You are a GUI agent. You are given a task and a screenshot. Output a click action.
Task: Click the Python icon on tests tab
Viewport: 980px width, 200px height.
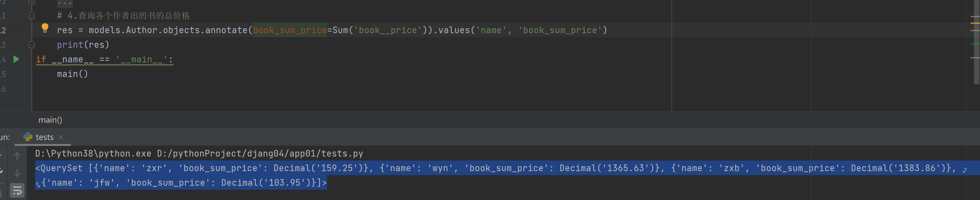(x=27, y=137)
